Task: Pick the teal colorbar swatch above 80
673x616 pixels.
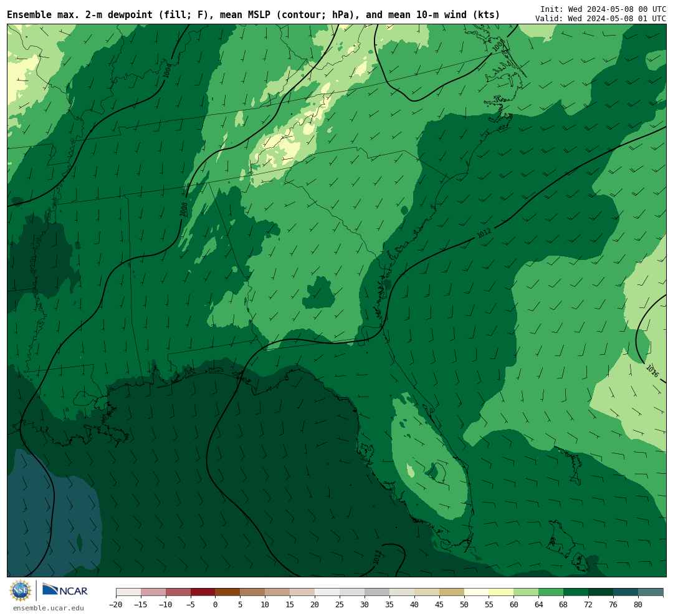Action: [x=651, y=592]
